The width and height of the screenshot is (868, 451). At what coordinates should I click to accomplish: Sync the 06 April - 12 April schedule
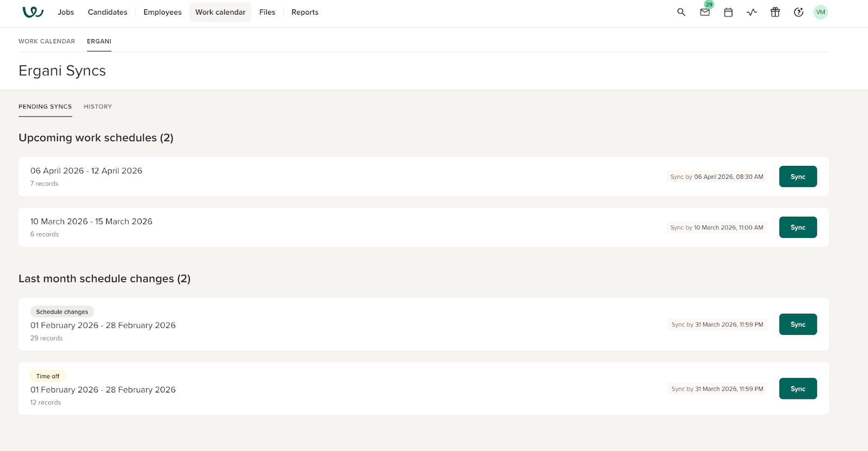click(797, 177)
